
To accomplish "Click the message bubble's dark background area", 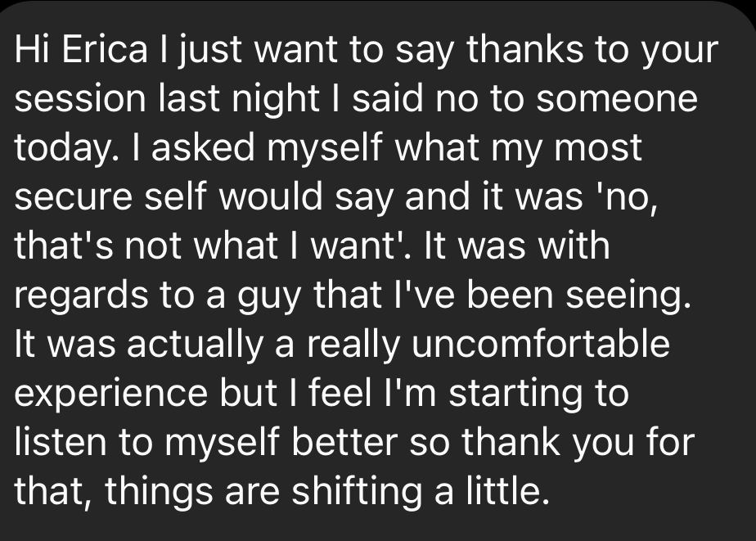I will 378,270.
